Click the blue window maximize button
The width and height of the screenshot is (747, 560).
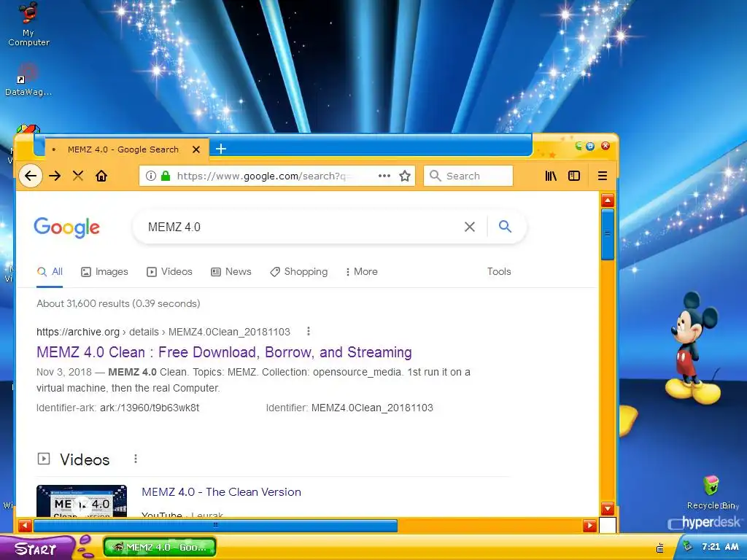coord(590,146)
